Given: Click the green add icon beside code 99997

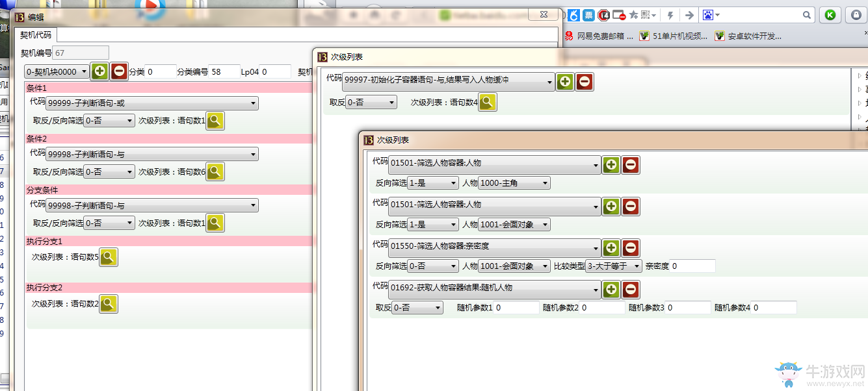Looking at the screenshot, I should (564, 82).
